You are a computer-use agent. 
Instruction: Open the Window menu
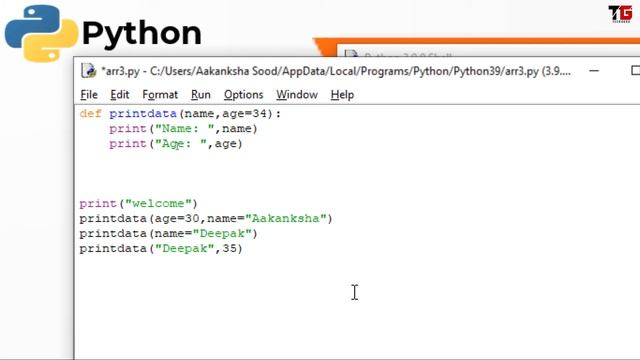click(x=297, y=95)
